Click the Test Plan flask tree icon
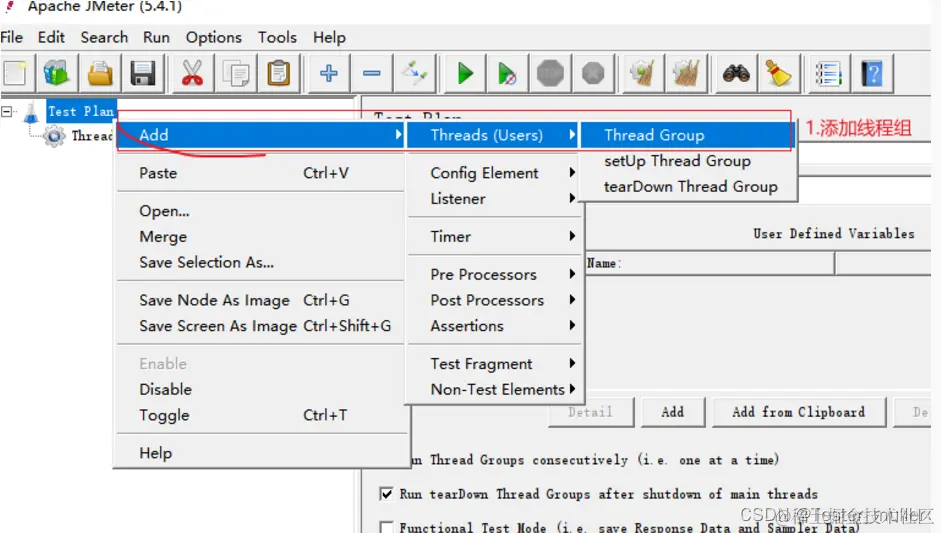 (31, 112)
